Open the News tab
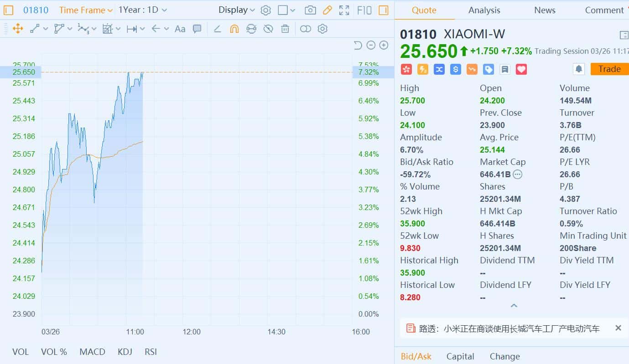Viewport: 629px width, 364px height. pyautogui.click(x=545, y=10)
